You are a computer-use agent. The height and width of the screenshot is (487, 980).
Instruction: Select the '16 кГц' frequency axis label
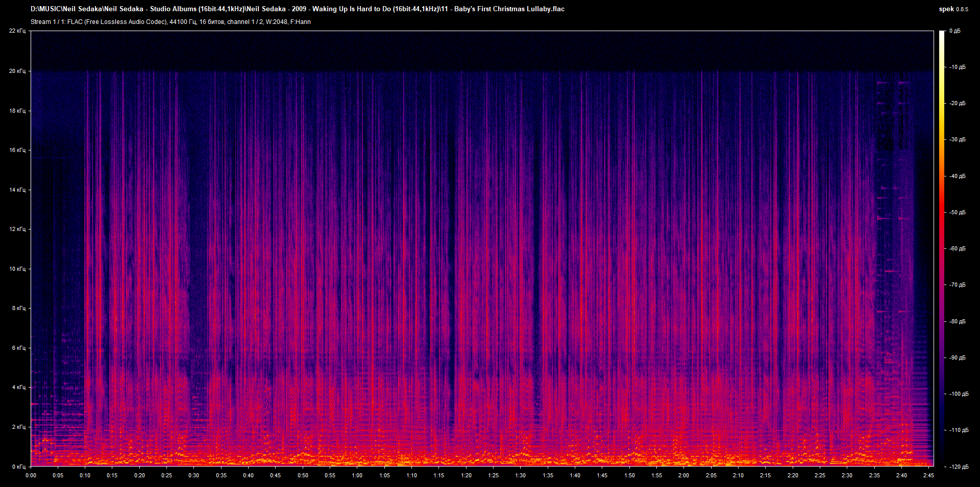click(x=17, y=150)
